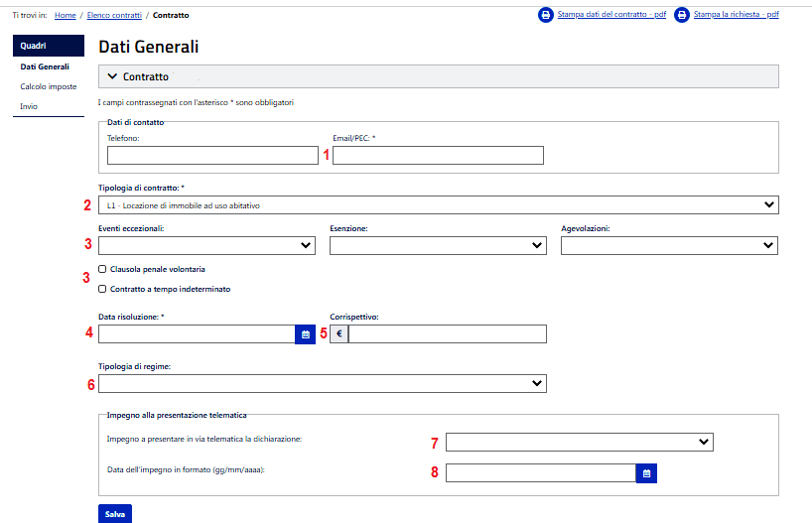Click Data dell'impegno date field

click(x=541, y=473)
